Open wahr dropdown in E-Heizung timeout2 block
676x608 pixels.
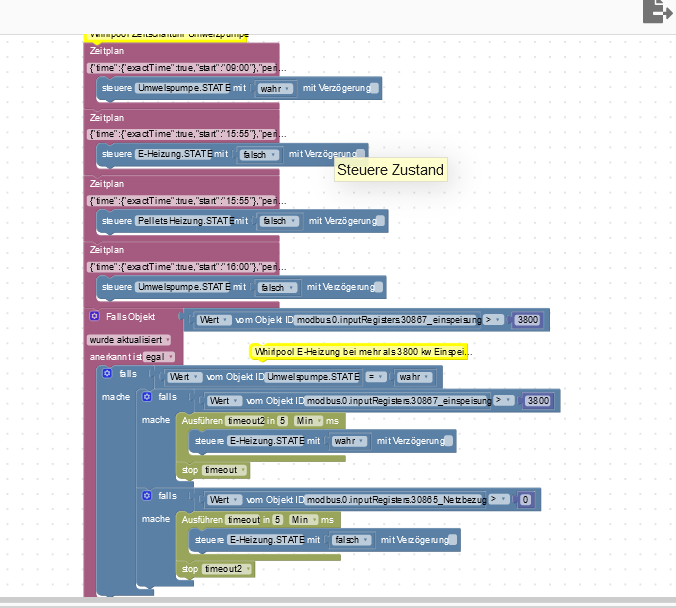(x=349, y=441)
